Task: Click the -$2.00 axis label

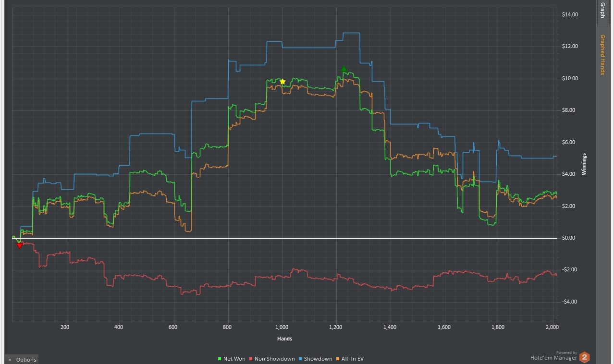Action: 569,270
